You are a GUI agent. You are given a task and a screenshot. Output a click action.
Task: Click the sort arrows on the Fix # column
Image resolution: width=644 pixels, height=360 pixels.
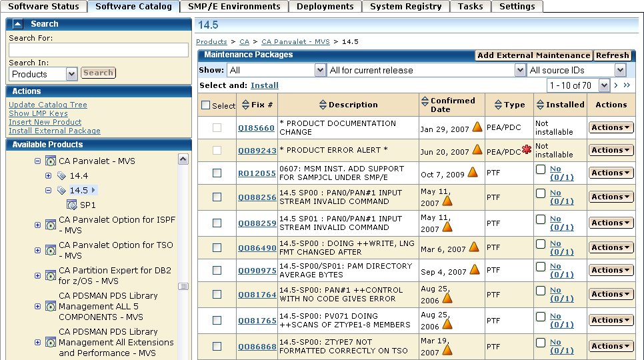tap(245, 105)
